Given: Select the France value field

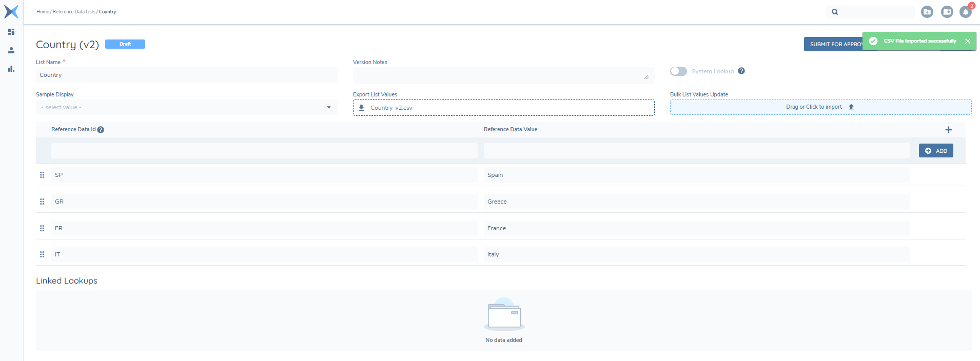Looking at the screenshot, I should coord(697,228).
